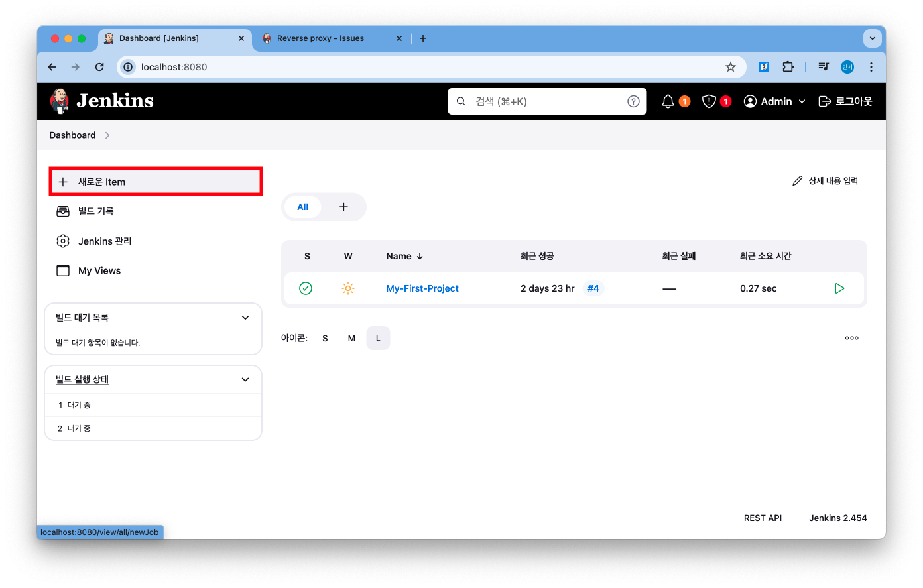This screenshot has height=588, width=923.
Task: Set icon size to M
Action: pyautogui.click(x=351, y=338)
